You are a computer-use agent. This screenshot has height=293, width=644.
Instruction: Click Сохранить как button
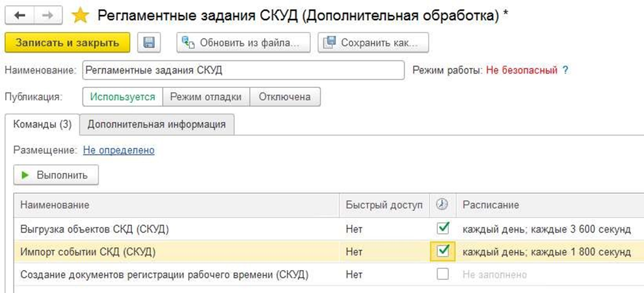point(373,43)
